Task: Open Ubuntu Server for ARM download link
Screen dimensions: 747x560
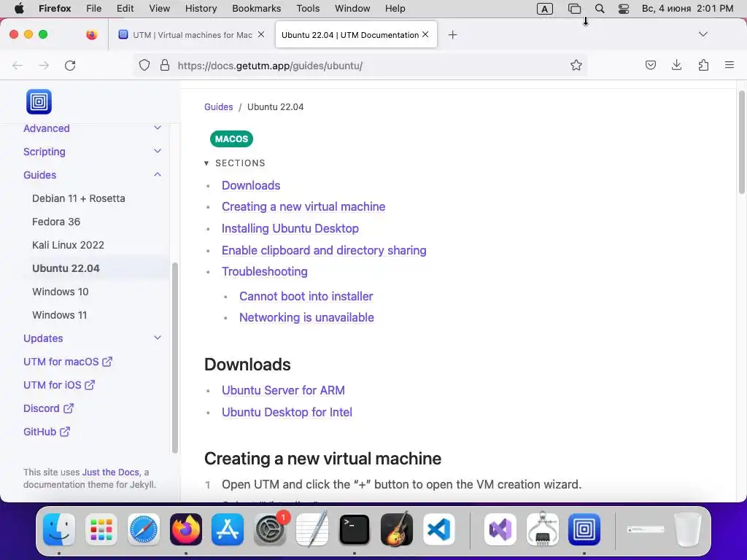Action: point(283,390)
